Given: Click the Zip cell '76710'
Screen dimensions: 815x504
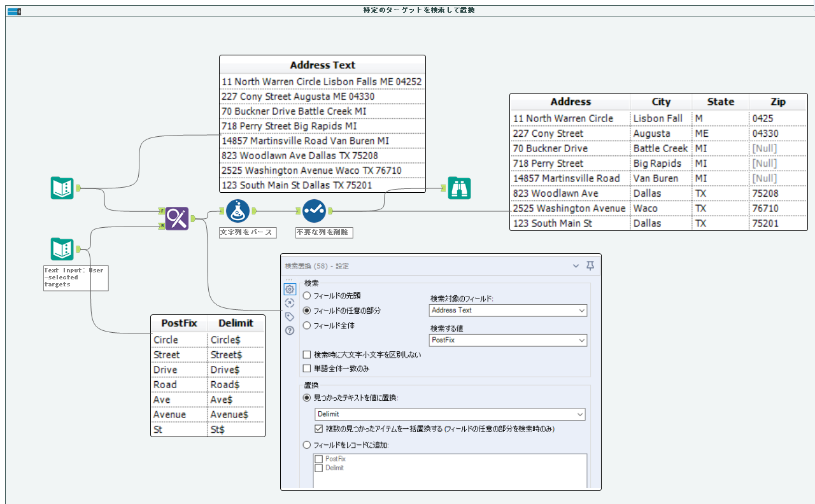Looking at the screenshot, I should point(777,208).
